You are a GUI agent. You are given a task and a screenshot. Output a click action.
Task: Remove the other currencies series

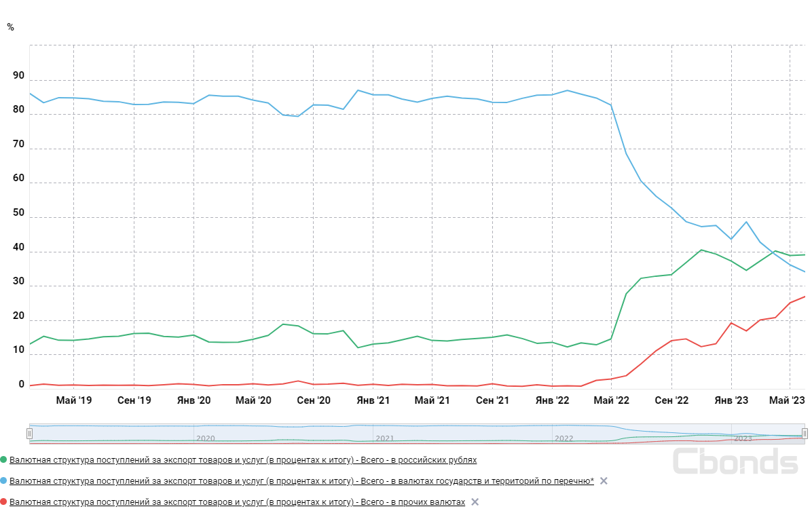pyautogui.click(x=475, y=502)
